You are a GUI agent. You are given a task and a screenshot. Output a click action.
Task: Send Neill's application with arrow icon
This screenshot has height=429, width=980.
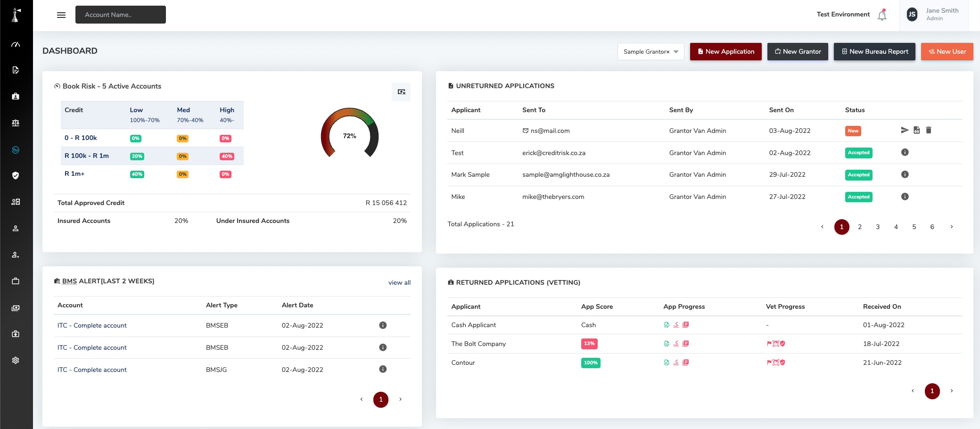(905, 130)
